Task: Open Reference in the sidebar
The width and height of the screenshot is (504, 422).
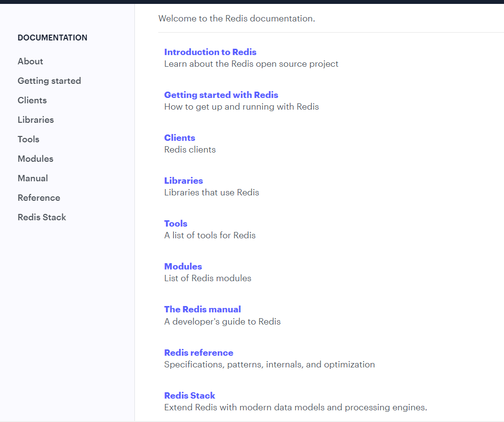Action: point(39,198)
